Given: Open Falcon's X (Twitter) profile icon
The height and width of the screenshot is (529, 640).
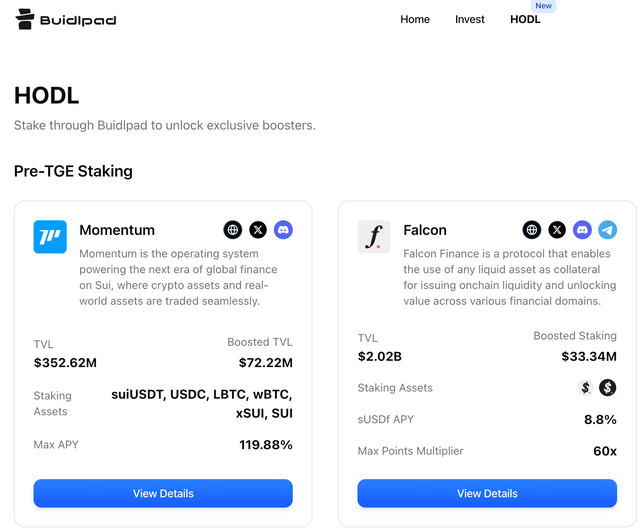Looking at the screenshot, I should click(x=557, y=230).
